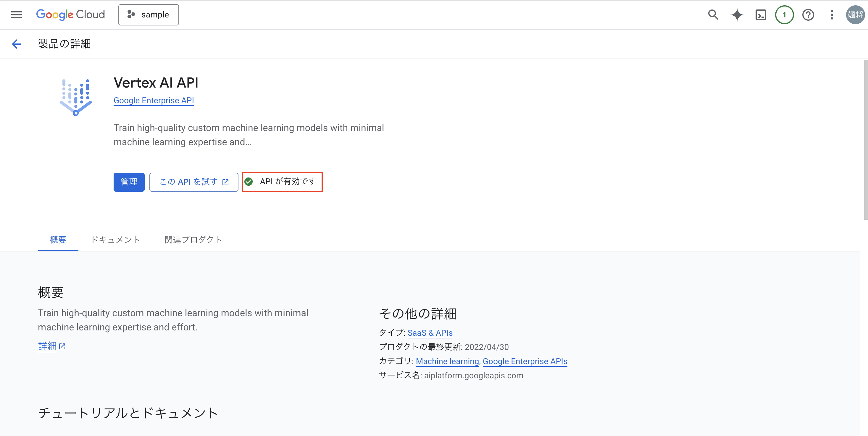Switch to the ドキュメント tab
868x436 pixels.
tap(115, 240)
